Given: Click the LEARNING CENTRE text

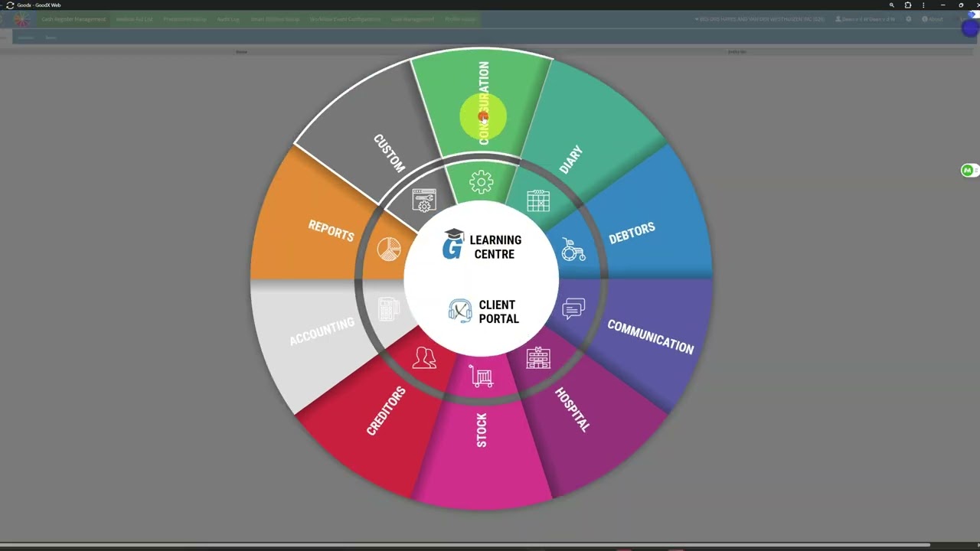Looking at the screenshot, I should coord(495,246).
